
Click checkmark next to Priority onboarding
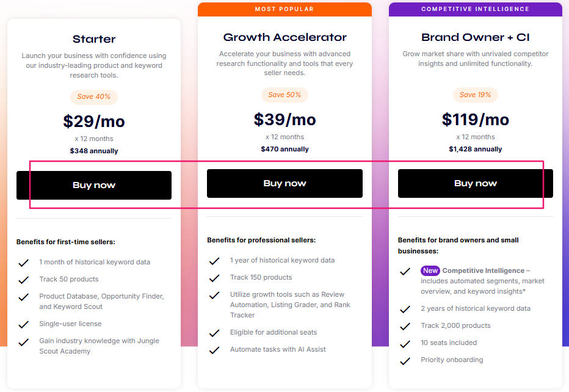[x=405, y=360]
